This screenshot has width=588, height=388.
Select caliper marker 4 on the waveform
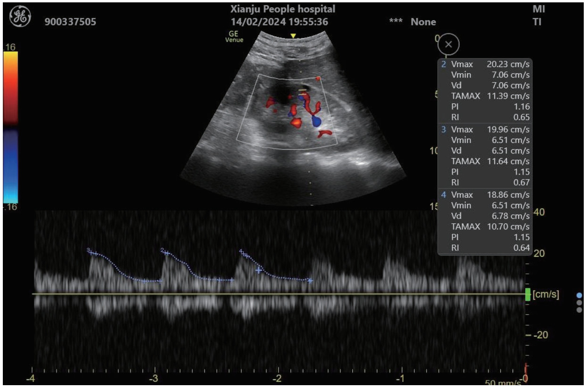pyautogui.click(x=243, y=253)
